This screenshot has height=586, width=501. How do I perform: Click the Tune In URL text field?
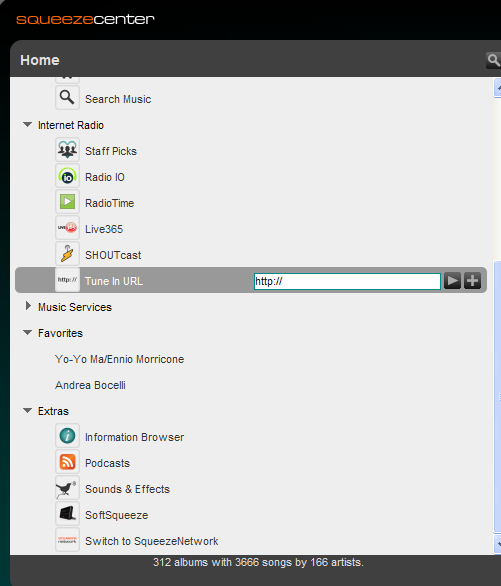(347, 281)
